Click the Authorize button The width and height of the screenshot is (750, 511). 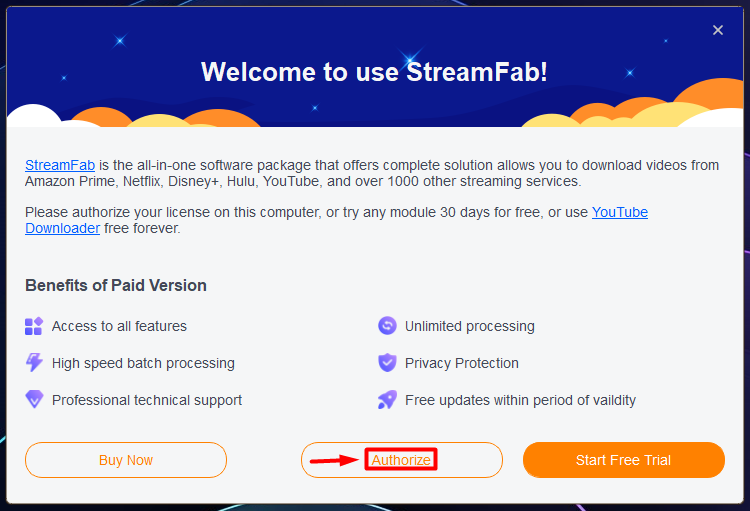pos(401,460)
